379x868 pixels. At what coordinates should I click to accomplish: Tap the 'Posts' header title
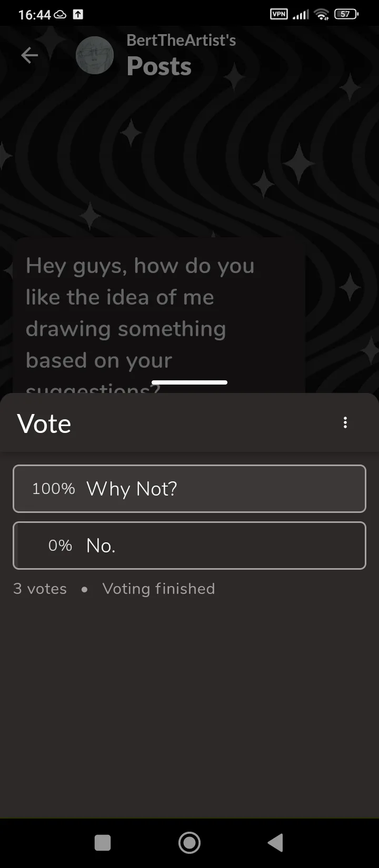(x=159, y=66)
